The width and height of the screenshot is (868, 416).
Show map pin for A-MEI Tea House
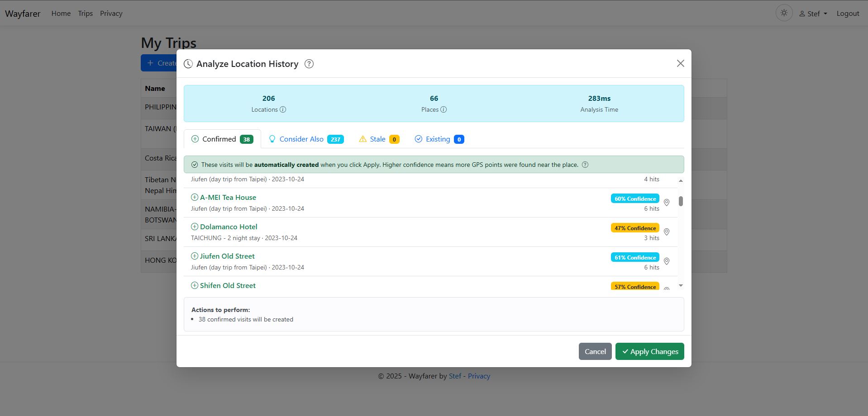point(667,203)
